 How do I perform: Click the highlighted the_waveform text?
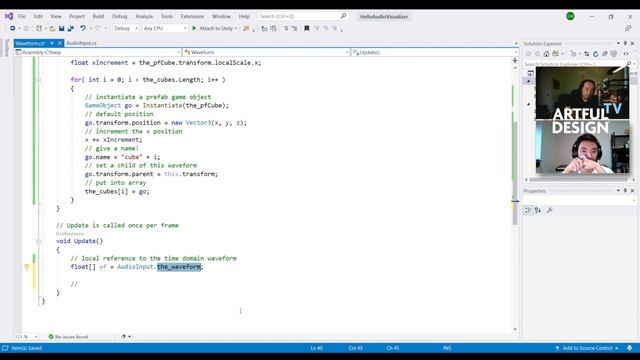tap(179, 267)
